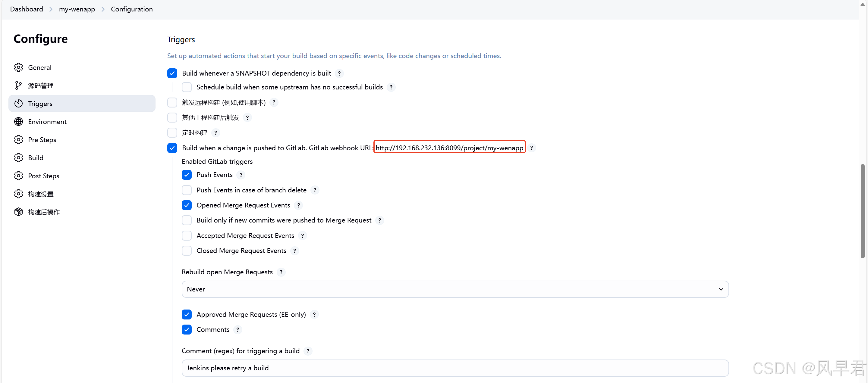The image size is (868, 383).
Task: Click the vertical page scrollbar thumb
Action: (862, 211)
